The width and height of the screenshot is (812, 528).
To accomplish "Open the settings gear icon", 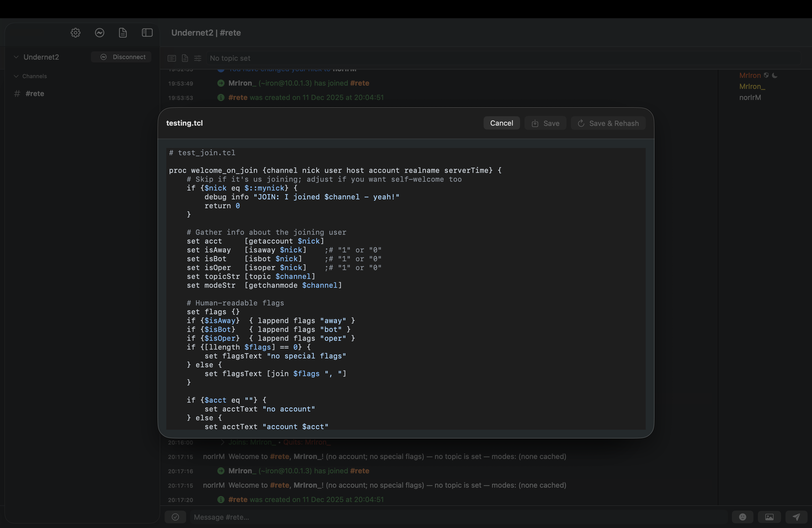I will (75, 32).
